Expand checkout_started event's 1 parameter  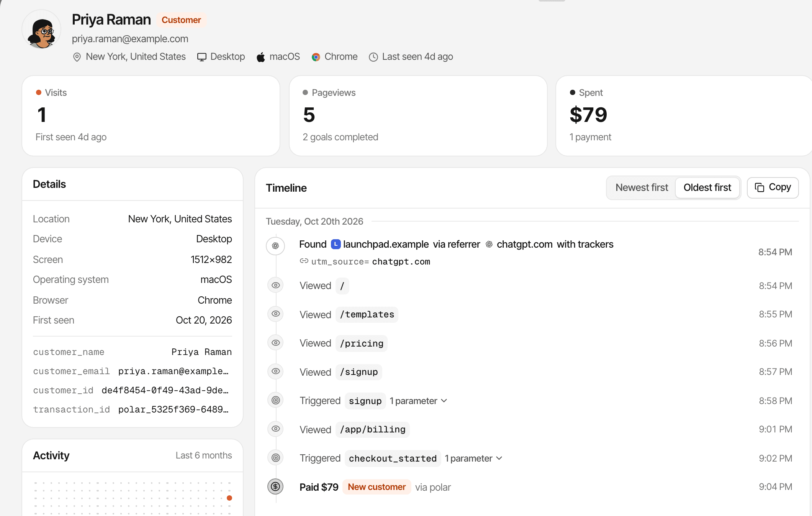coord(473,458)
